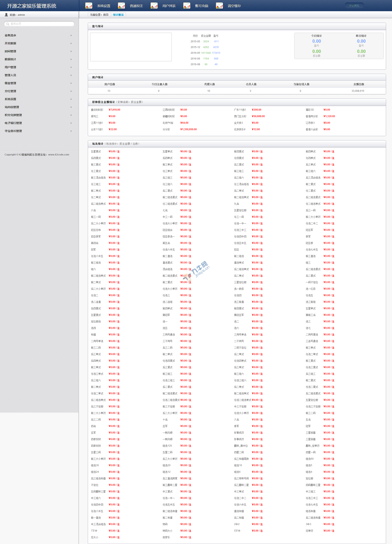Viewport: 392px width, 544px height.
Task: Click the 昨日统计 投注额 0.00 value
Action: [361, 51]
